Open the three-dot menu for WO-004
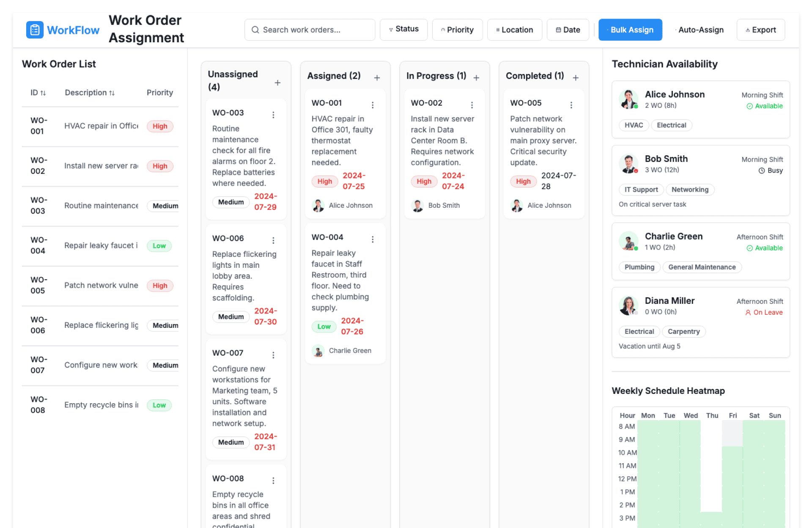Viewport: 812px width, 528px height. [373, 239]
